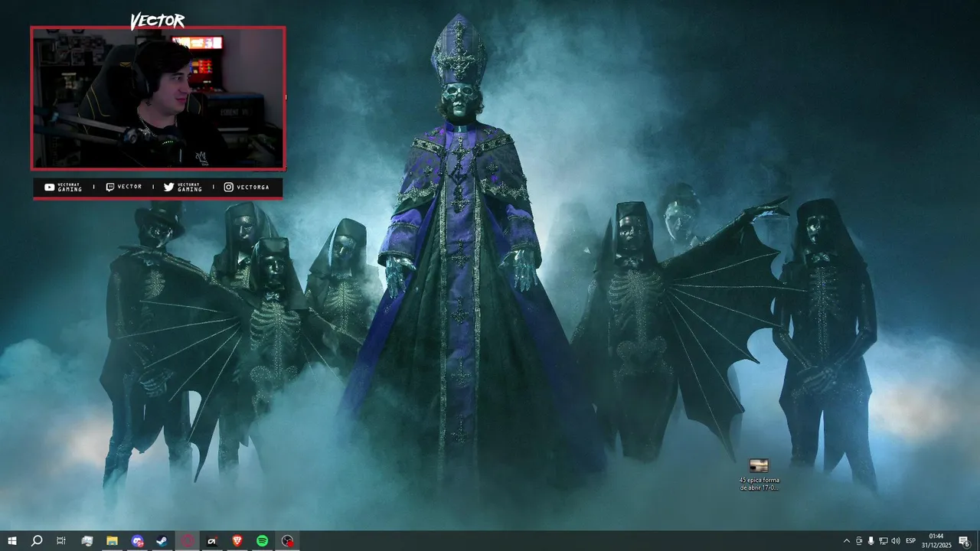This screenshot has height=551, width=980.
Task: Select the desktop video file thumbnail
Action: point(759,465)
